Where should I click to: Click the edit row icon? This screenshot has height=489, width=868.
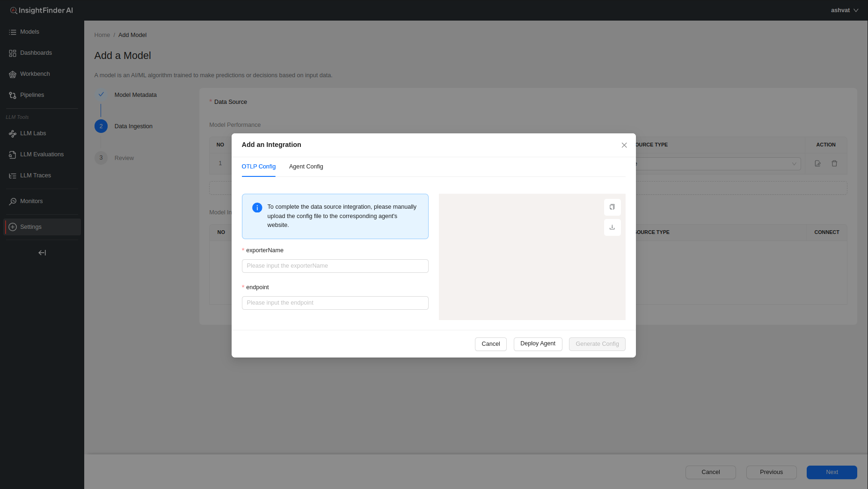[x=817, y=163]
